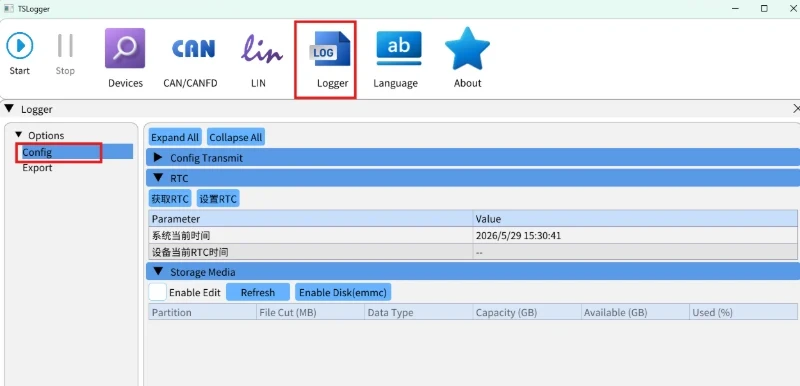Open the LIN configuration icon

coord(261,49)
